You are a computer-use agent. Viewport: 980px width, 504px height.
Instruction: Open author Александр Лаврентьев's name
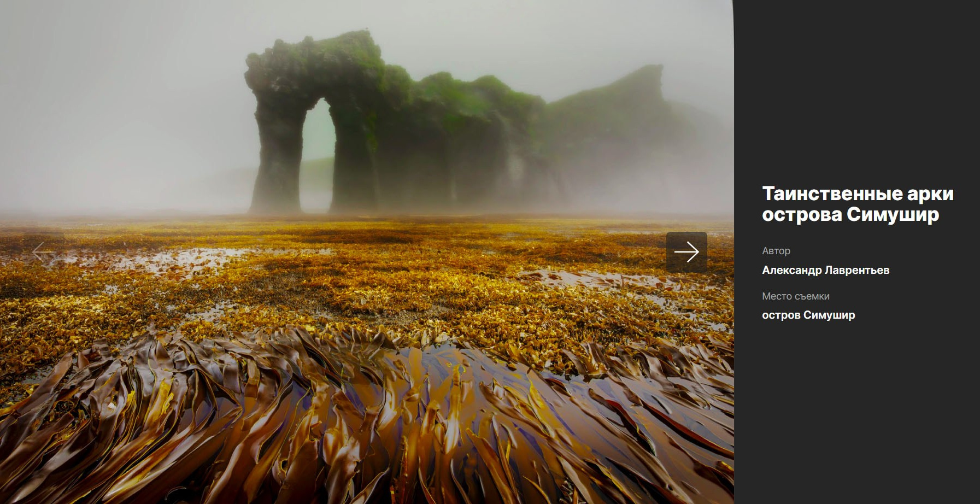[x=825, y=270]
